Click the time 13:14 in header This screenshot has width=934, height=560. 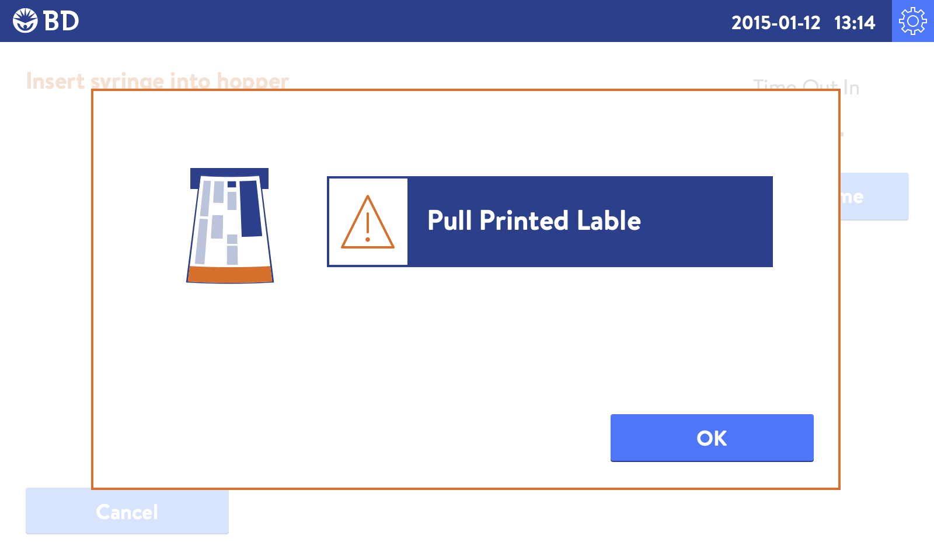855,22
